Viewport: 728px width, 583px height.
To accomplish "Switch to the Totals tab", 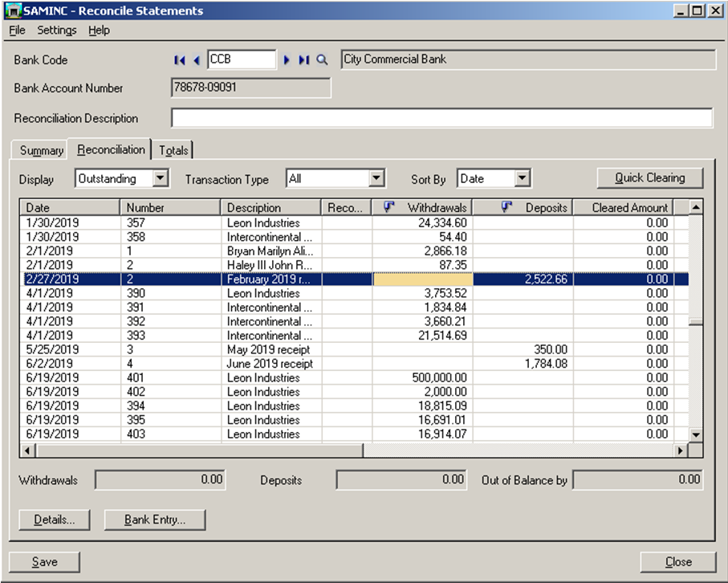I will (x=173, y=150).
